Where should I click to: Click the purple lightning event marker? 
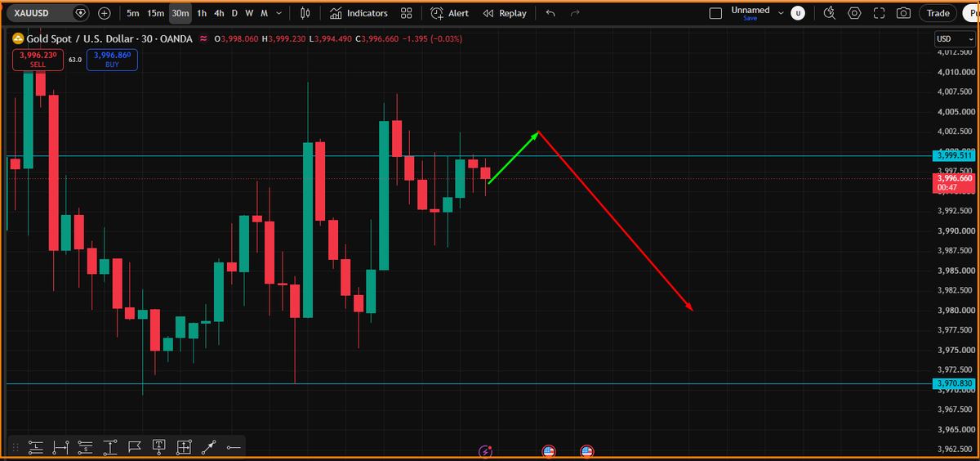pyautogui.click(x=486, y=450)
